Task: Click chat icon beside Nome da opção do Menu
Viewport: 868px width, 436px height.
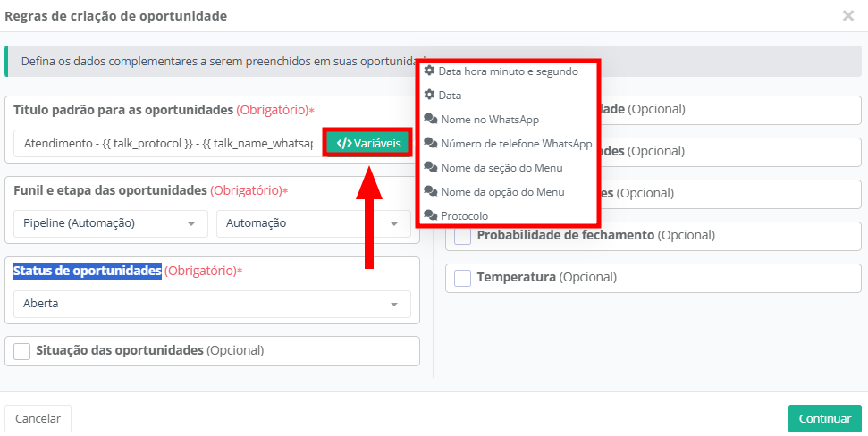Action: click(x=430, y=191)
